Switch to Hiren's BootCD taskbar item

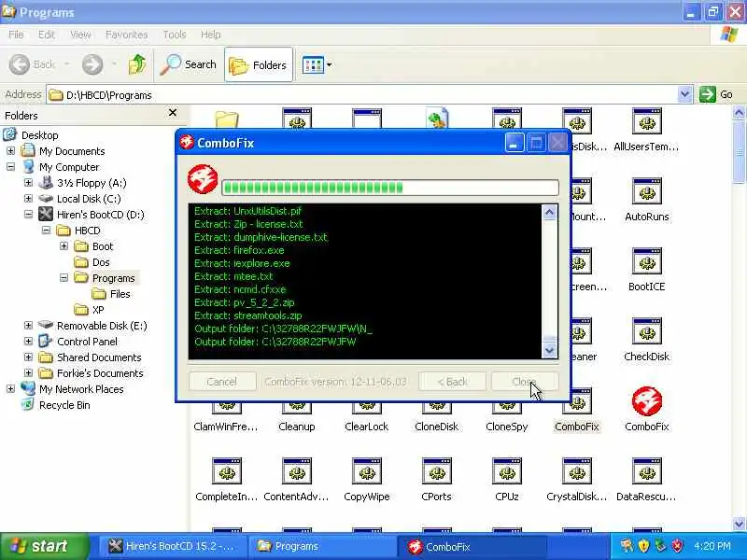pos(173,546)
